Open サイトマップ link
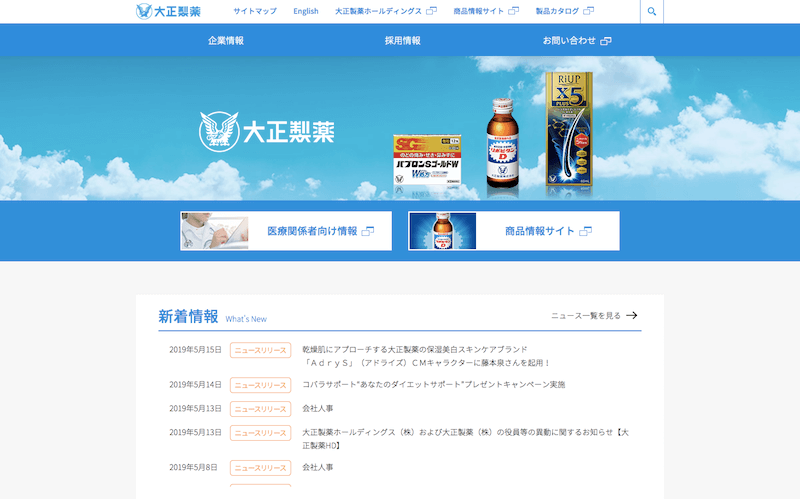 pyautogui.click(x=255, y=11)
